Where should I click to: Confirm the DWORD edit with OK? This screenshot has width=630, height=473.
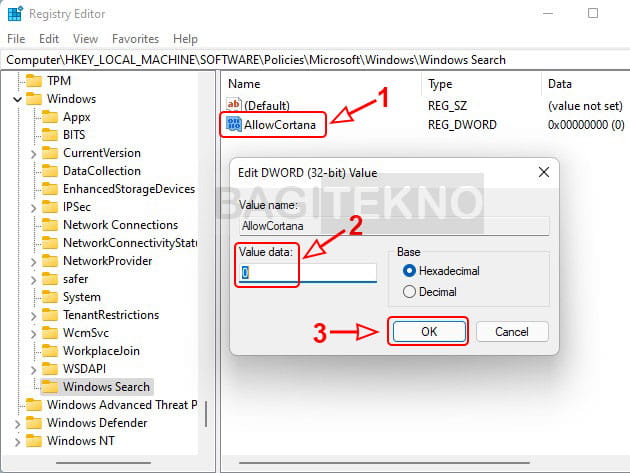(x=429, y=332)
